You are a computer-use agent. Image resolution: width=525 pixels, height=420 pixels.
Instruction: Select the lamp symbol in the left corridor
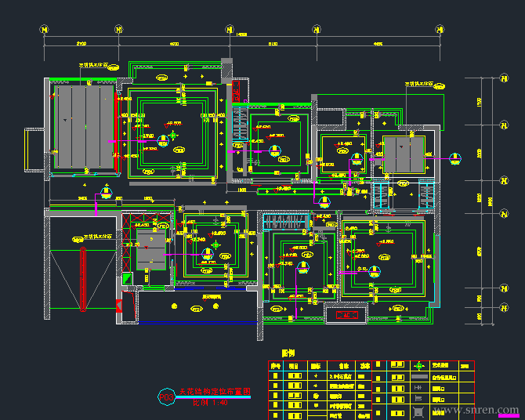coord(107,193)
